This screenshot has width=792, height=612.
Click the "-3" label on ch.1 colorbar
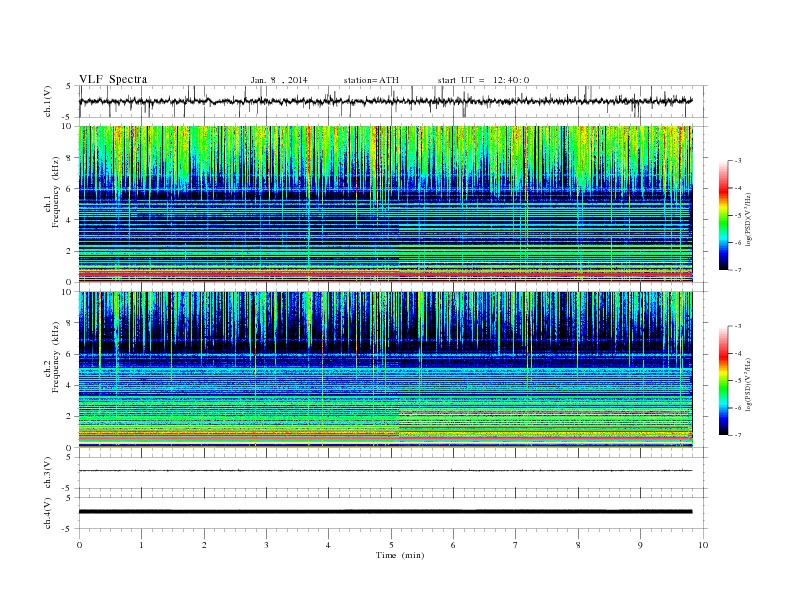738,161
